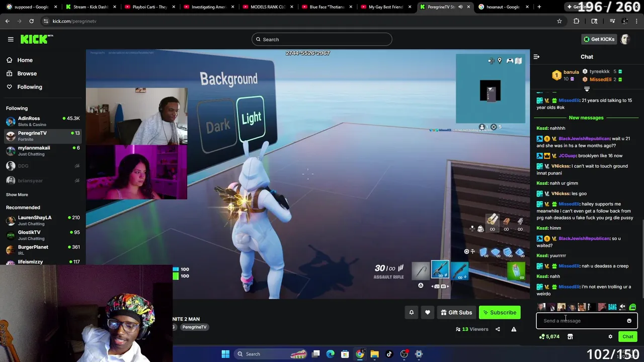Go to the Kick logo homepage
Image resolution: width=644 pixels, height=362 pixels.
pos(36,39)
